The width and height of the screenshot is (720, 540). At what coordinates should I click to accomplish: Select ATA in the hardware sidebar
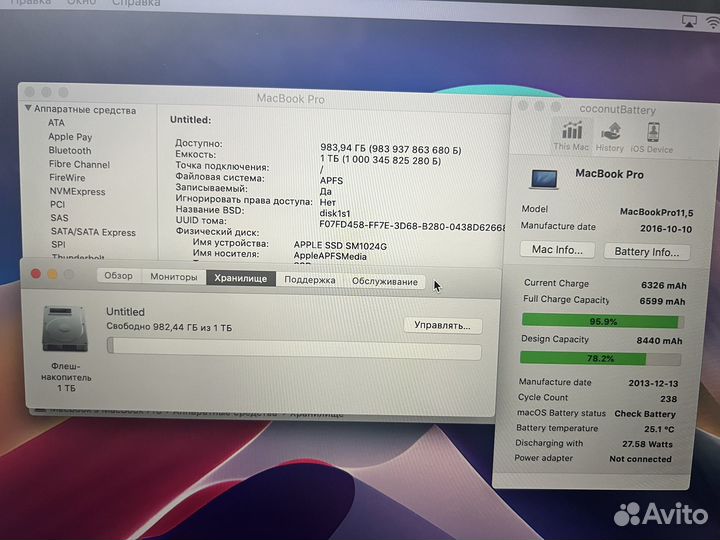click(56, 123)
